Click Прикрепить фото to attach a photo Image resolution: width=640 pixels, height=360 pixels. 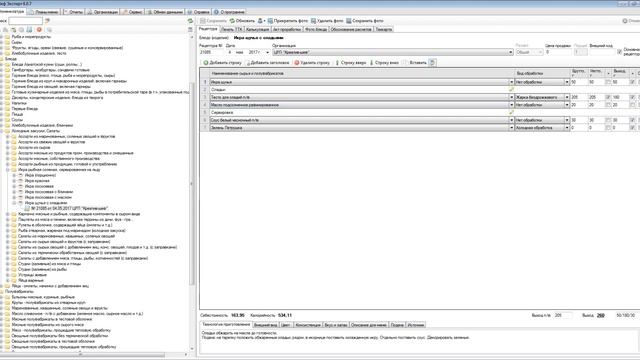[288, 21]
